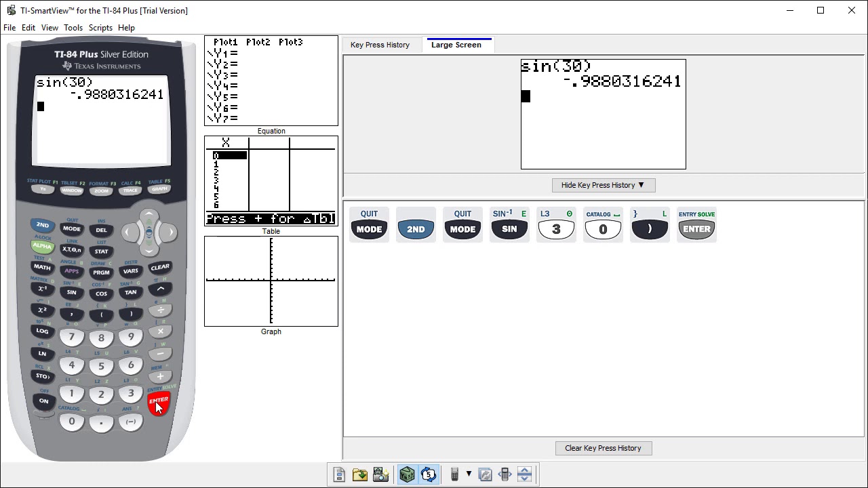
Task: Open the dropdown arrow beside calculator icon
Action: tap(469, 474)
